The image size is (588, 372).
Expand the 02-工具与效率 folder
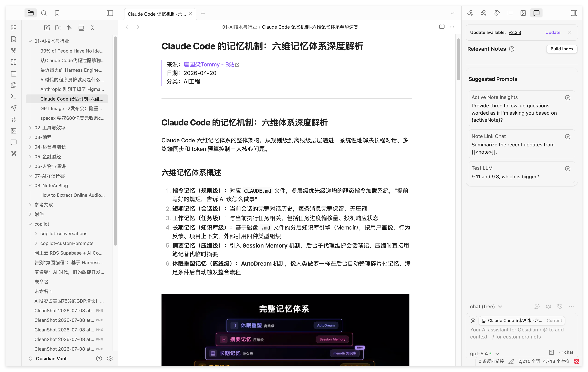tap(30, 128)
